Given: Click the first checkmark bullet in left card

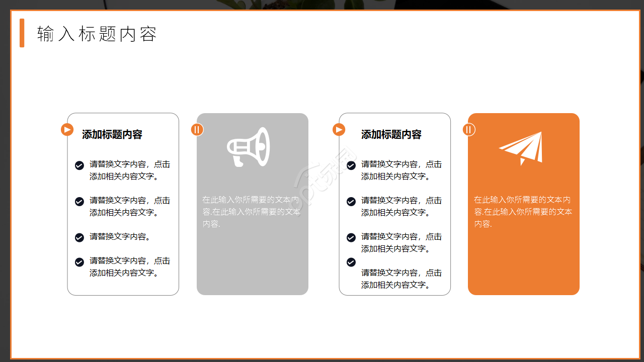Looking at the screenshot, I should 79,165.
